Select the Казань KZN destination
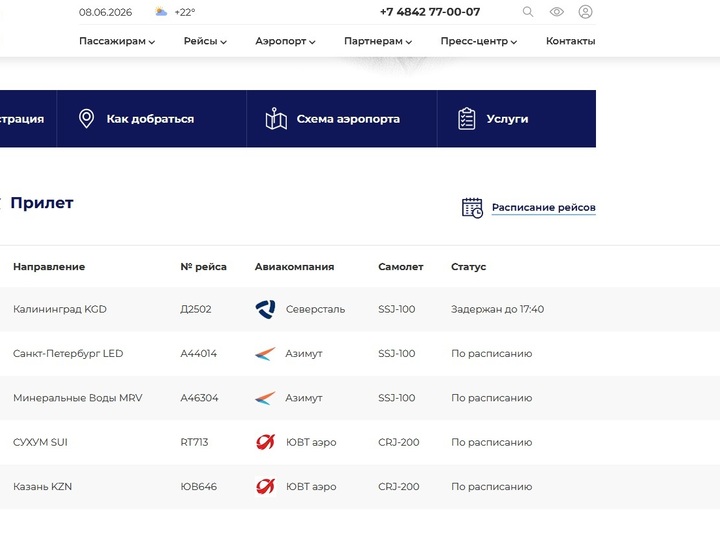Screen dimensions: 720x552 pyautogui.click(x=43, y=487)
